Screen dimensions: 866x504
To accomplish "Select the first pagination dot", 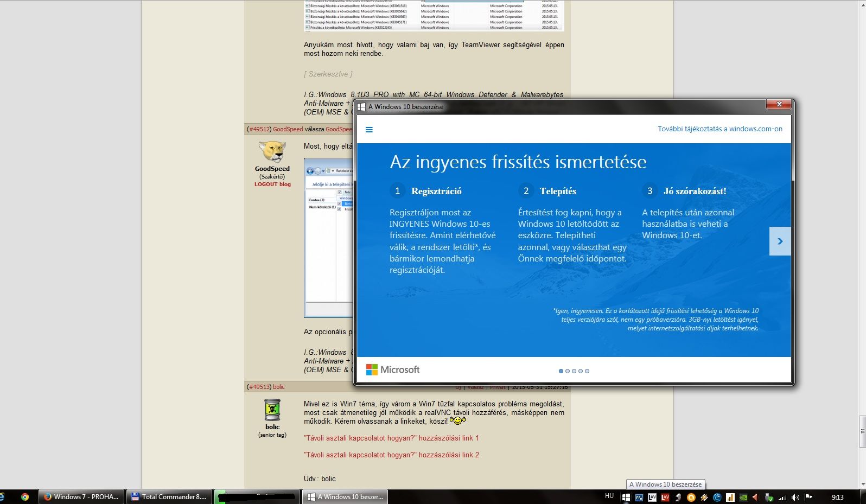I will (x=561, y=371).
